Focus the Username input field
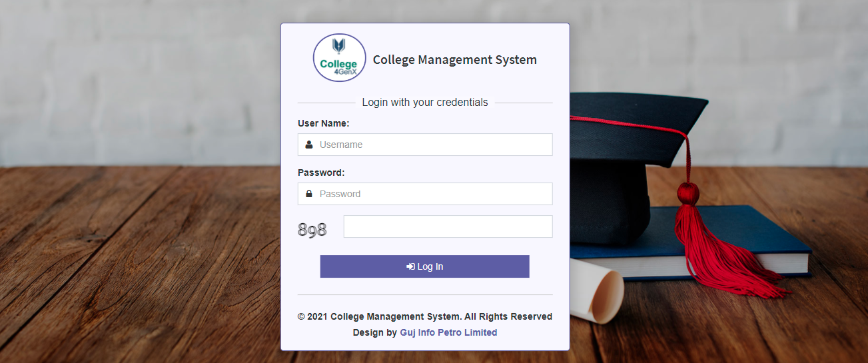 pos(433,145)
